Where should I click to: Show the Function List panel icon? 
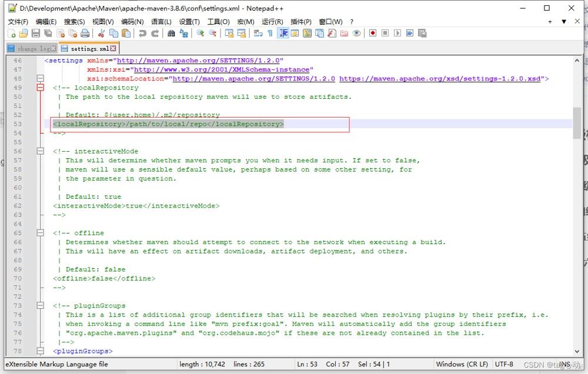click(332, 34)
